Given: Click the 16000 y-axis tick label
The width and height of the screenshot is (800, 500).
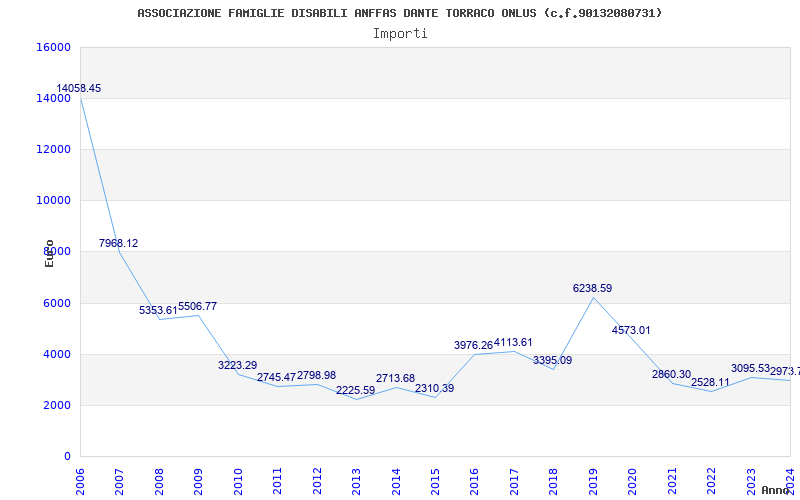Looking at the screenshot, I should [53, 47].
